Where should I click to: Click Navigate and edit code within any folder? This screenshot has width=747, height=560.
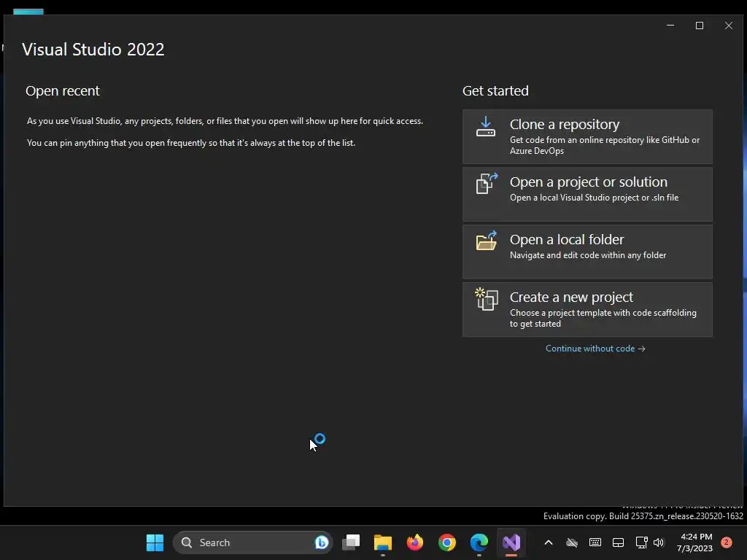[588, 255]
